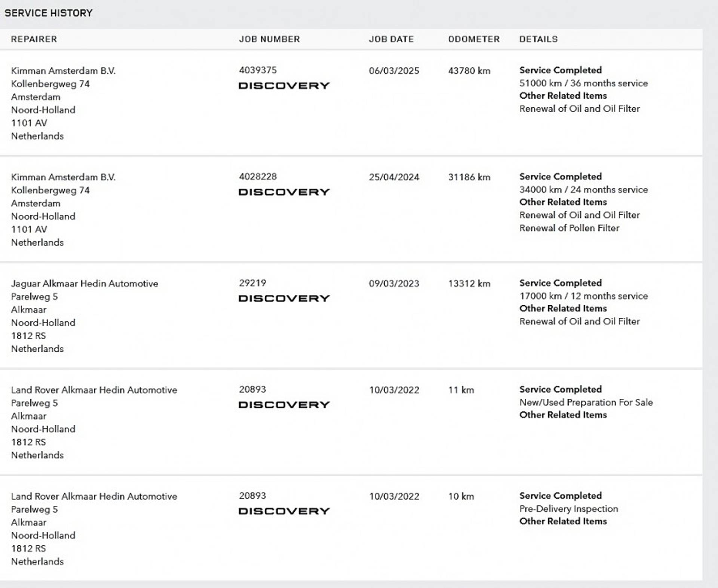Select the 31186 km odometer reading
The width and height of the screenshot is (718, 588).
point(469,177)
